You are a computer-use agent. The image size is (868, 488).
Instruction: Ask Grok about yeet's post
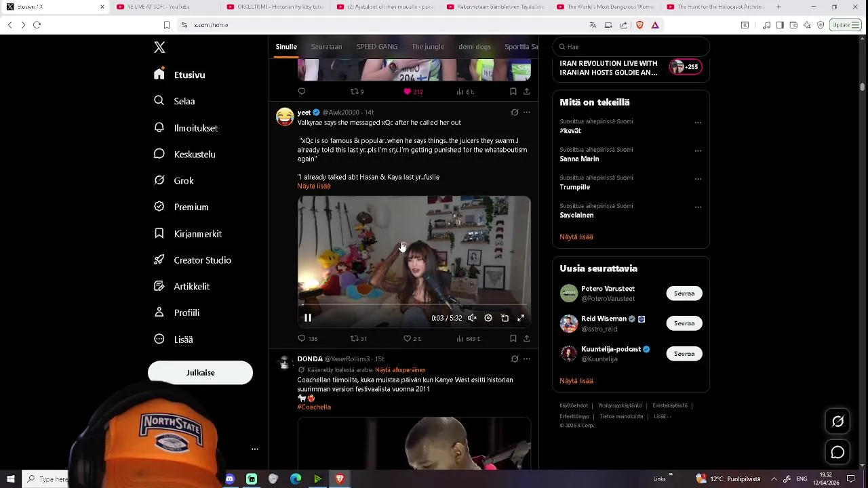(515, 113)
